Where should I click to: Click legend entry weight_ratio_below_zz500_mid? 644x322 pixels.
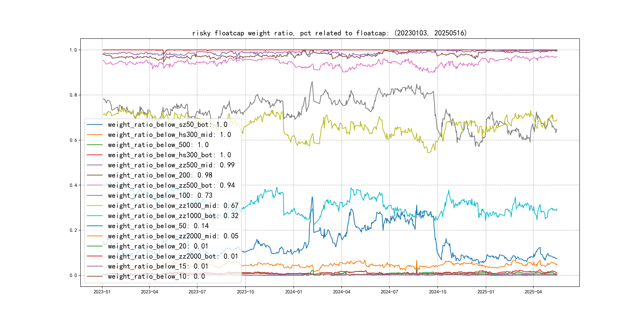coord(171,165)
